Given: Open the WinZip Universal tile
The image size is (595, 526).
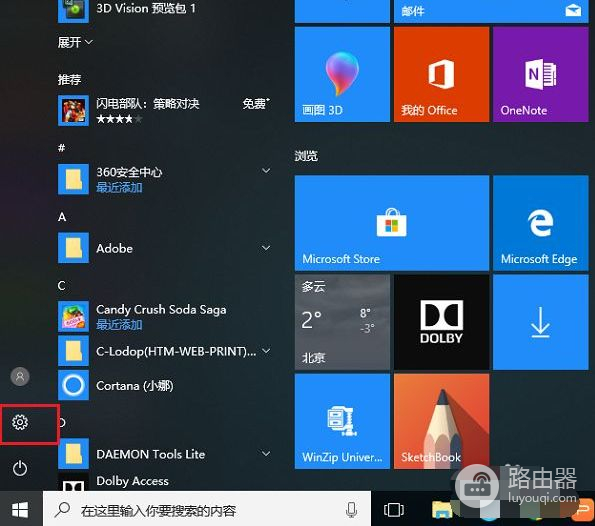Looking at the screenshot, I should (342, 421).
